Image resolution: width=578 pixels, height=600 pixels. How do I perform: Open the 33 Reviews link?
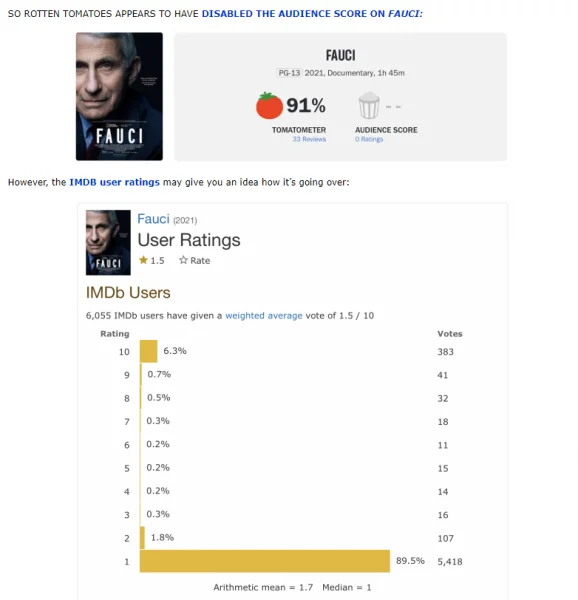pyautogui.click(x=309, y=139)
